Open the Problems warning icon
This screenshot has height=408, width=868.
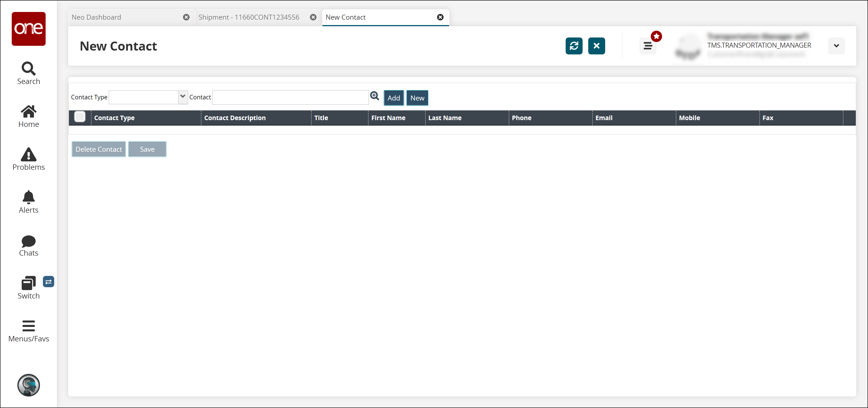tap(28, 159)
